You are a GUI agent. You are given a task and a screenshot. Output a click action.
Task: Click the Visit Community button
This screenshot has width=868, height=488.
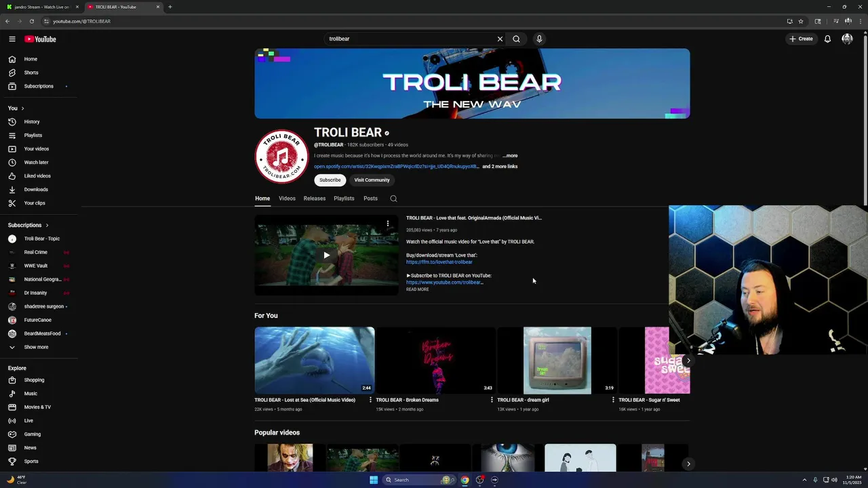372,180
